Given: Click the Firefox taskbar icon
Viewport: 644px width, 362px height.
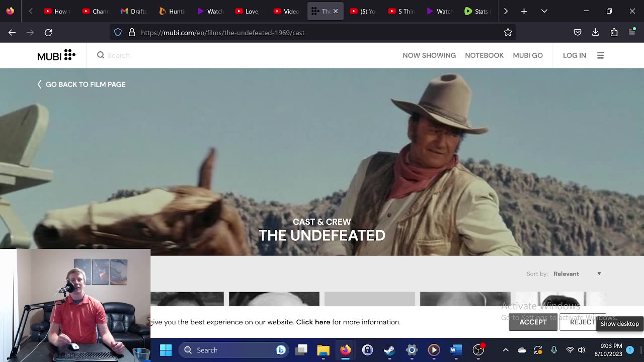Looking at the screenshot, I should pyautogui.click(x=345, y=350).
